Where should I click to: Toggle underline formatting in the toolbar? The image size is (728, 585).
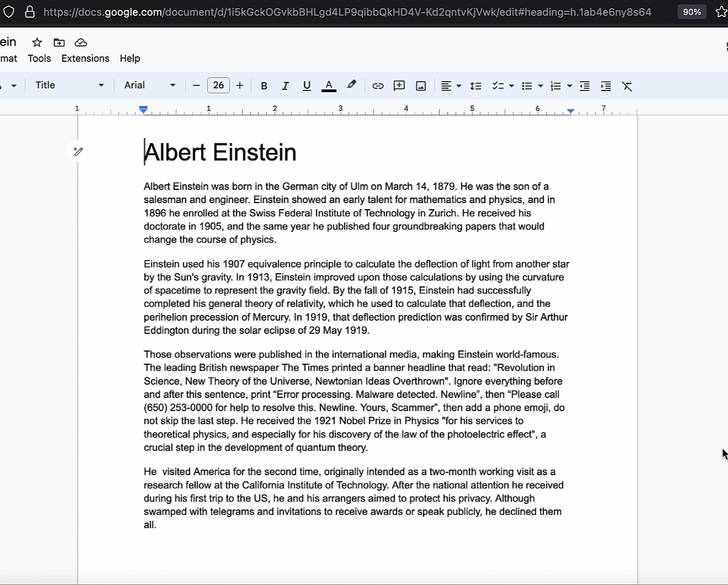click(x=307, y=86)
